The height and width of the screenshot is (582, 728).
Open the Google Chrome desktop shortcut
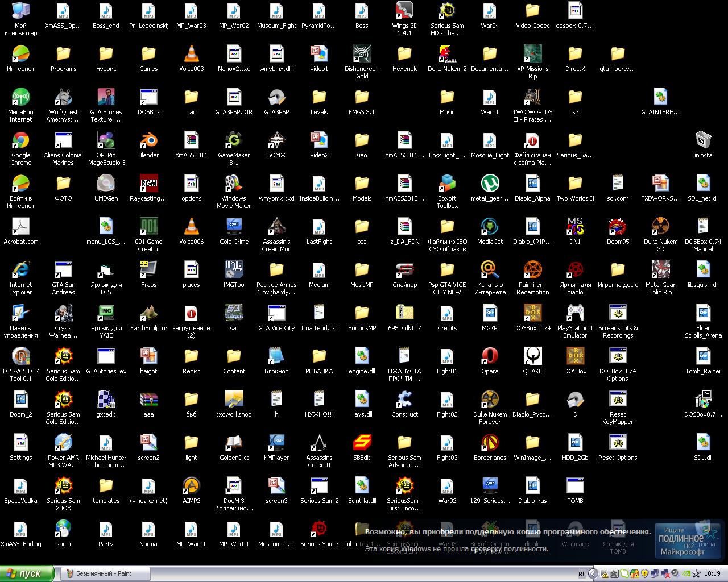pyautogui.click(x=21, y=140)
